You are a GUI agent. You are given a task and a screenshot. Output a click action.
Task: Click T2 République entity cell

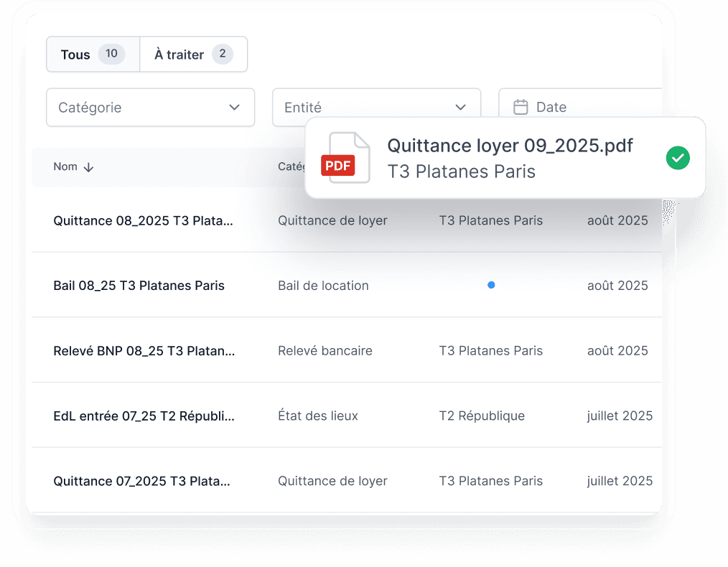pyautogui.click(x=482, y=416)
